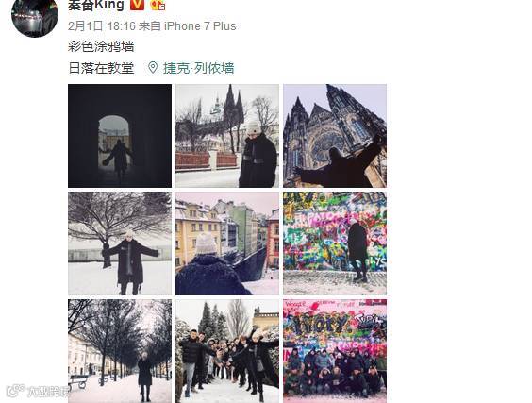This screenshot has height=403, width=532.
Task: Open the photo of man by snowy tree
Action: (120, 243)
